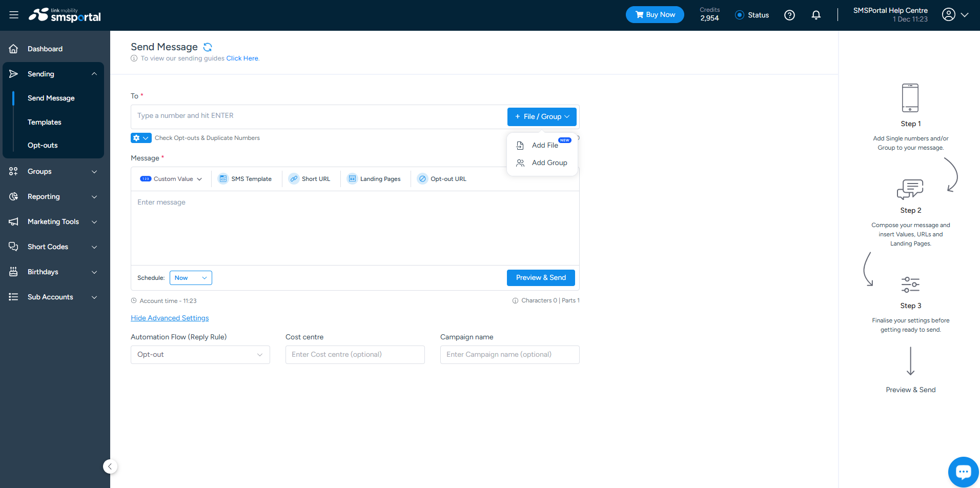980x488 pixels.
Task: Refresh the Send Message page
Action: (208, 47)
